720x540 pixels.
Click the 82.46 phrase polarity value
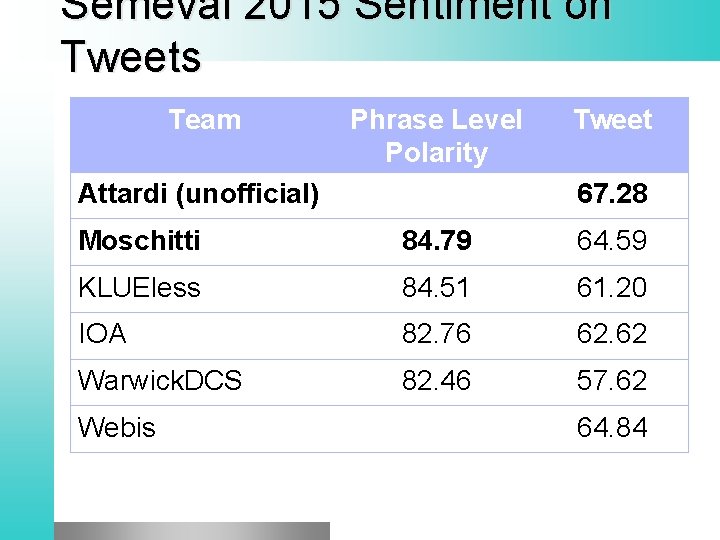[x=436, y=381]
